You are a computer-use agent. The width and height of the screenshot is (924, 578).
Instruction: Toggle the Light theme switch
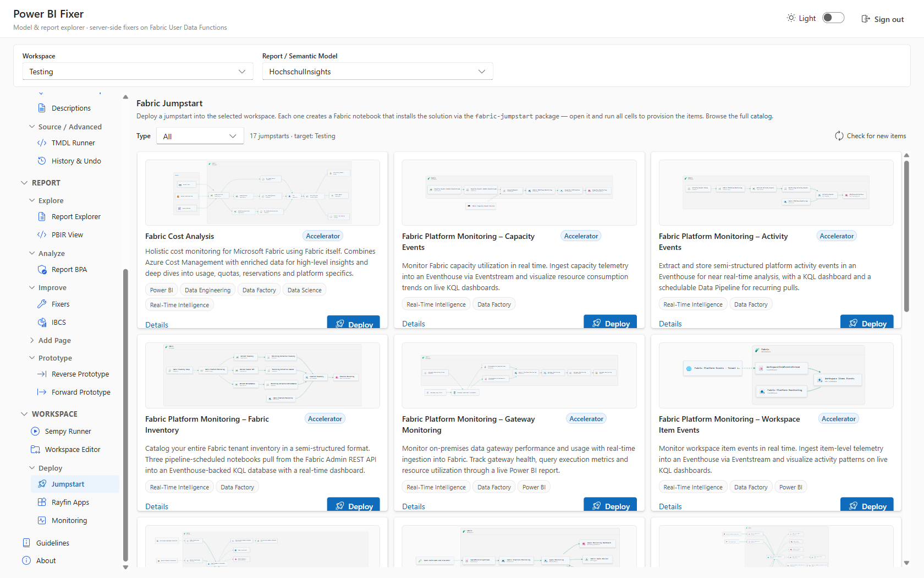[x=833, y=18]
